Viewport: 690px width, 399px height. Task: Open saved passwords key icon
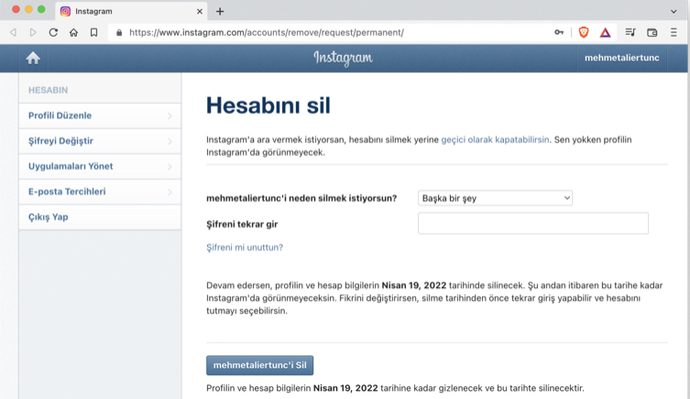(x=559, y=32)
